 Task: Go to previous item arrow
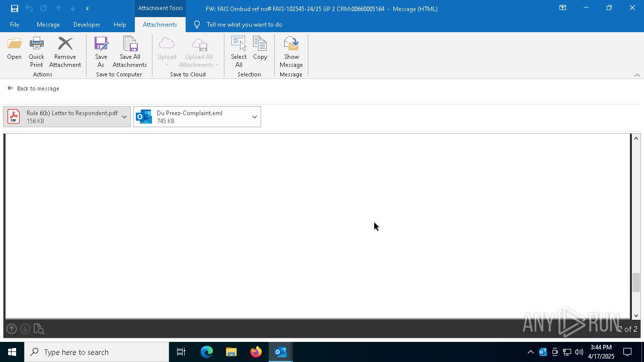pos(58,9)
